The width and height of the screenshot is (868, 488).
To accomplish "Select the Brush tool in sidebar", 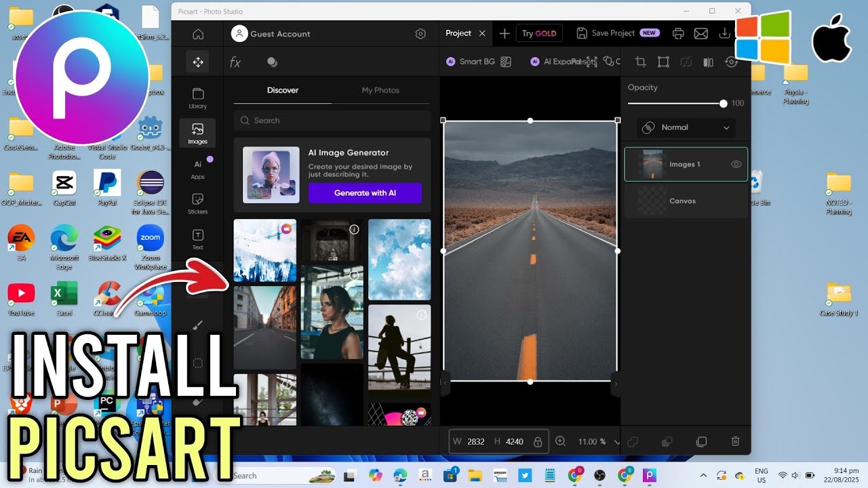I will pyautogui.click(x=198, y=325).
